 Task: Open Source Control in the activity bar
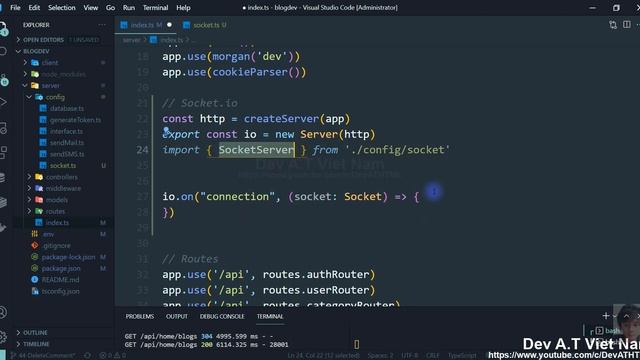(4, 79)
